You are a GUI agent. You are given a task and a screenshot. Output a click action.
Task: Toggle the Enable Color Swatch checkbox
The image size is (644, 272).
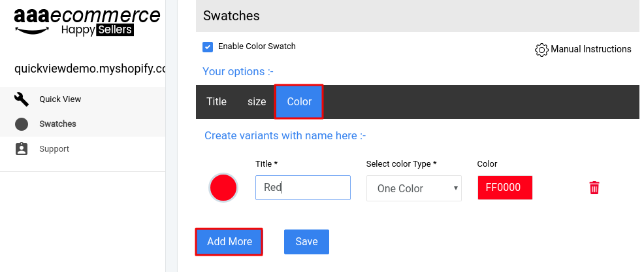tap(208, 47)
